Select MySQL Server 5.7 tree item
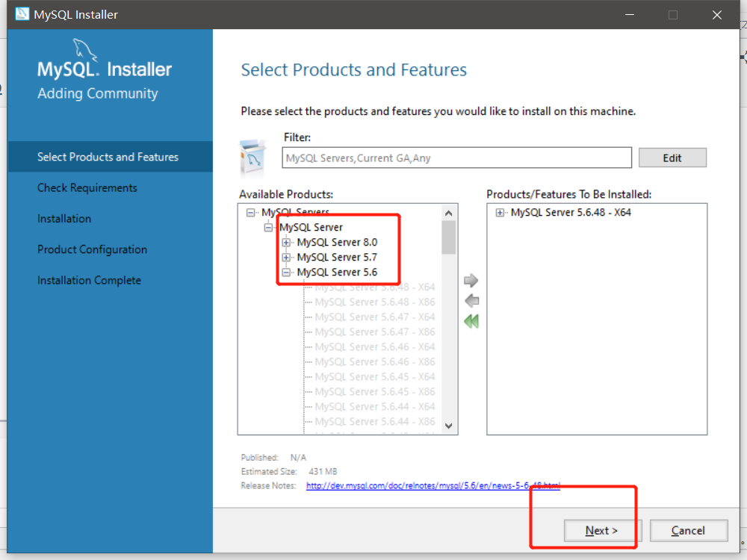Screen dimensions: 747x560 pos(337,258)
